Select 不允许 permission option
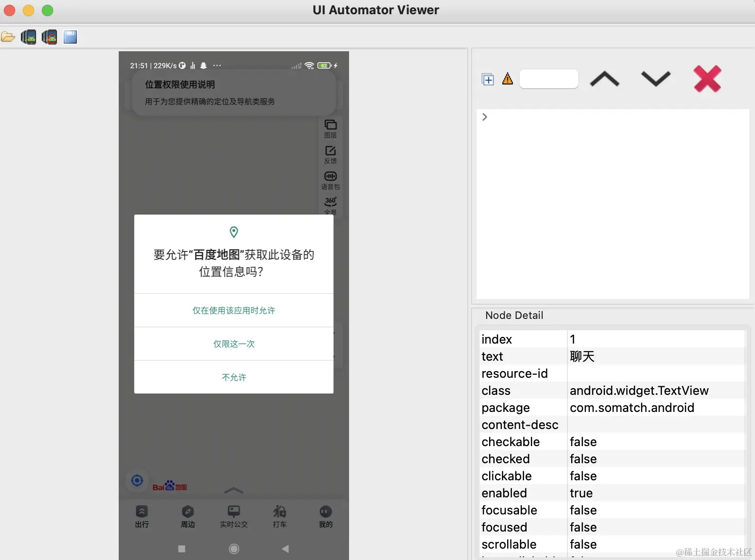The width and height of the screenshot is (755, 560). [234, 377]
